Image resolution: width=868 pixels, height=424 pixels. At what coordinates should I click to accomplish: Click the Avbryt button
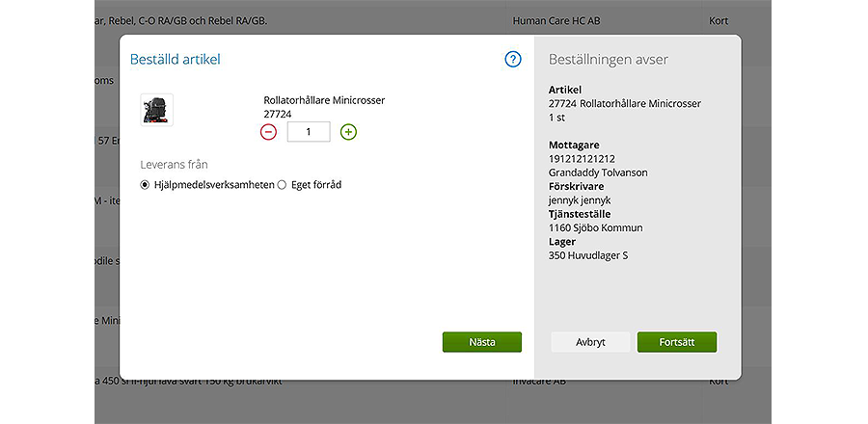click(590, 342)
